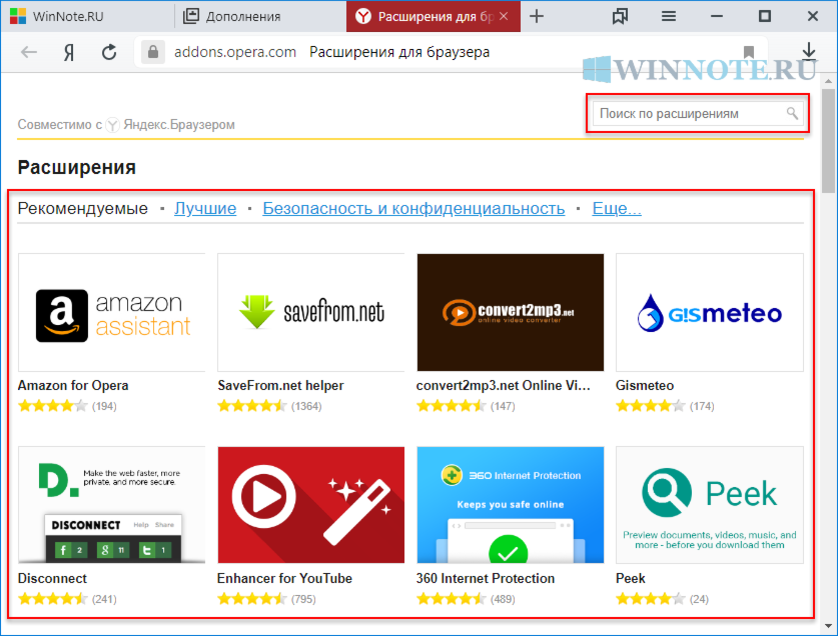
Task: Focus the Поиск по расширениям search field
Action: click(697, 113)
